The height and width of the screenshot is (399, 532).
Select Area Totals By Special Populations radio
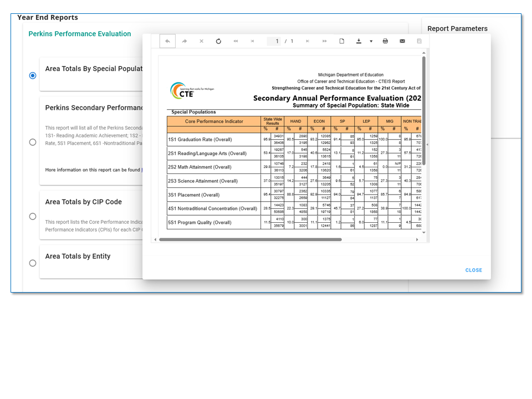[33, 75]
